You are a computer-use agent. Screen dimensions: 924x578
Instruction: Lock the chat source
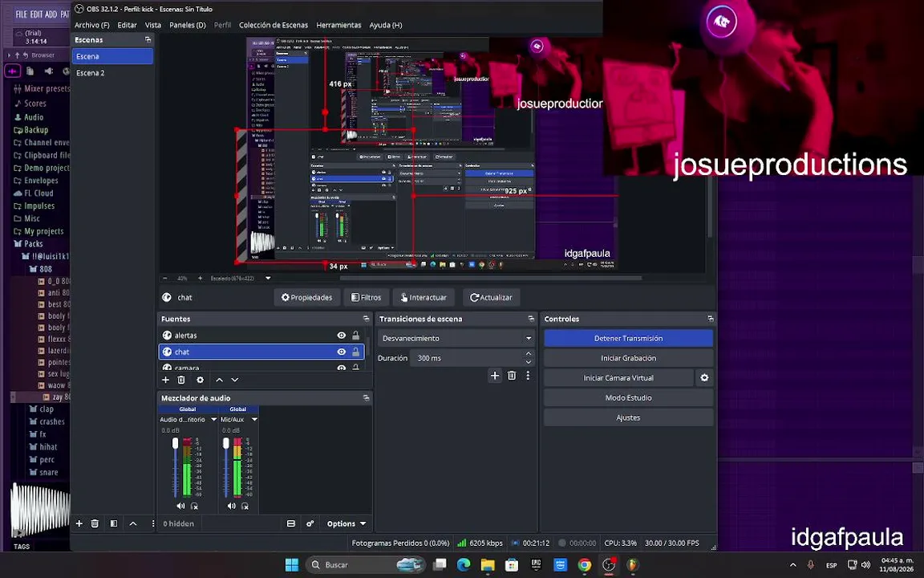[356, 352]
